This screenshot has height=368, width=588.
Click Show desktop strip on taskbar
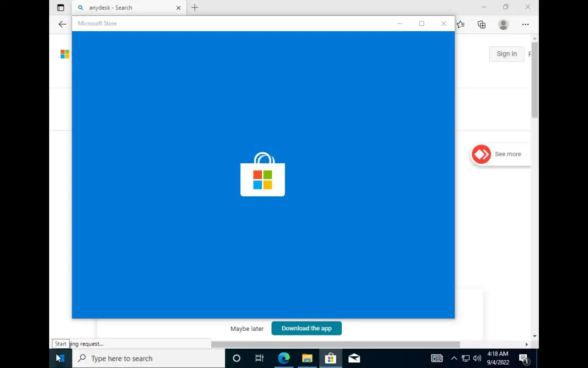537,358
